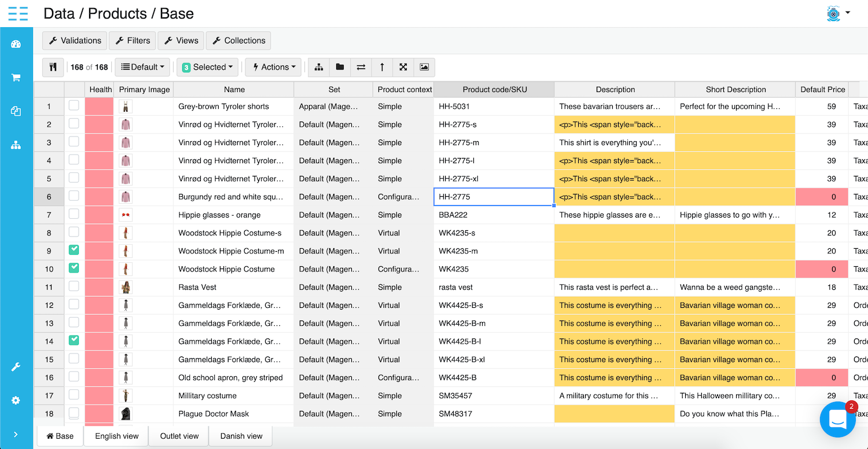Open the Dashboard from the sidebar

[x=16, y=43]
